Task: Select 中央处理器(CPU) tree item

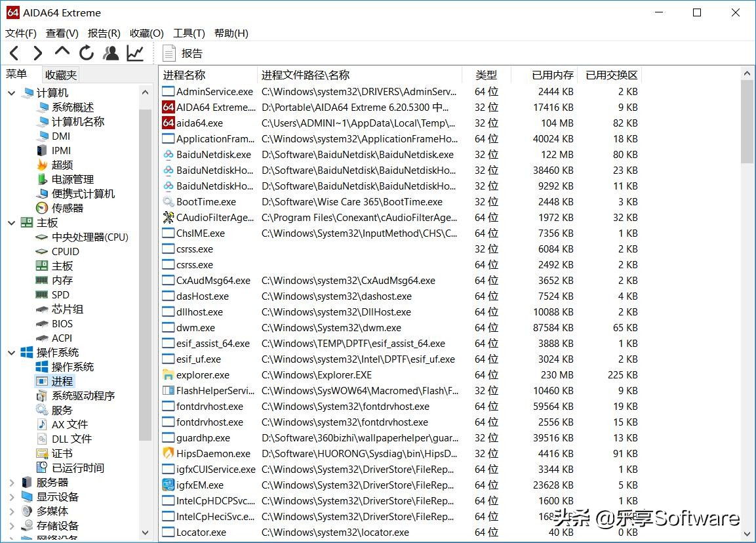Action: (90, 237)
